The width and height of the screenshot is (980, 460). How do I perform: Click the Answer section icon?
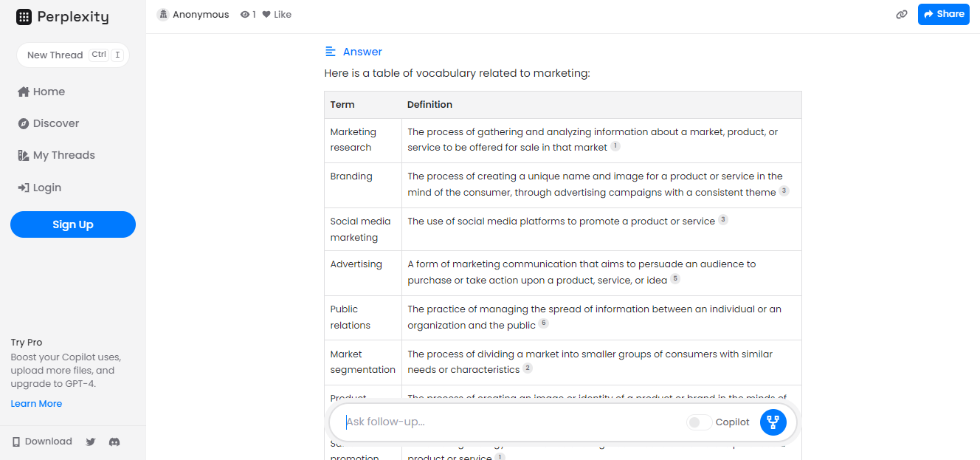(x=331, y=52)
